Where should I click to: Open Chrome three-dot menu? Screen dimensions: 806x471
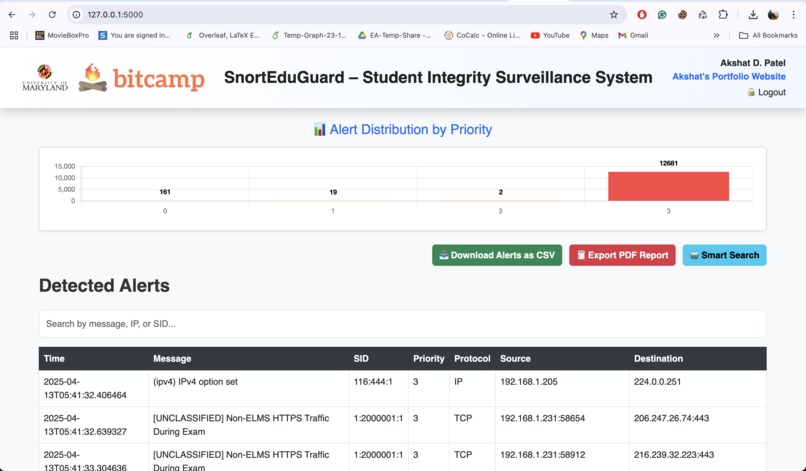click(x=793, y=14)
